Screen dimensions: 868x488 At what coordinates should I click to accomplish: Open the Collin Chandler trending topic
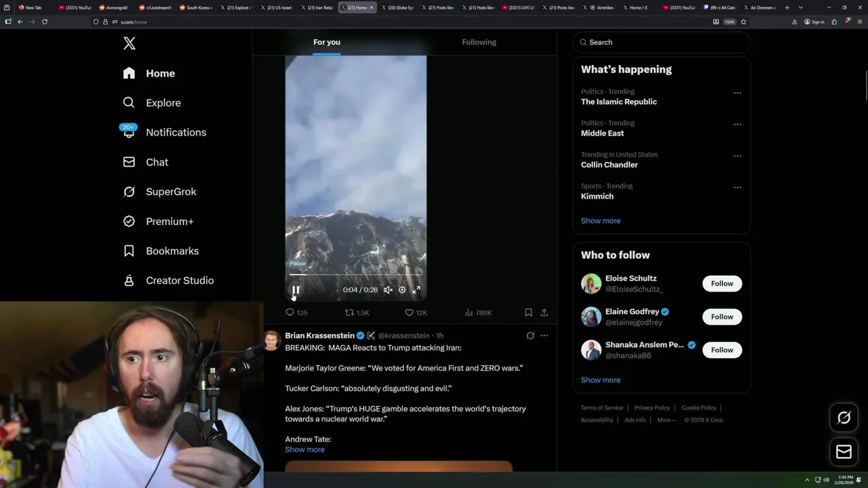pos(609,165)
